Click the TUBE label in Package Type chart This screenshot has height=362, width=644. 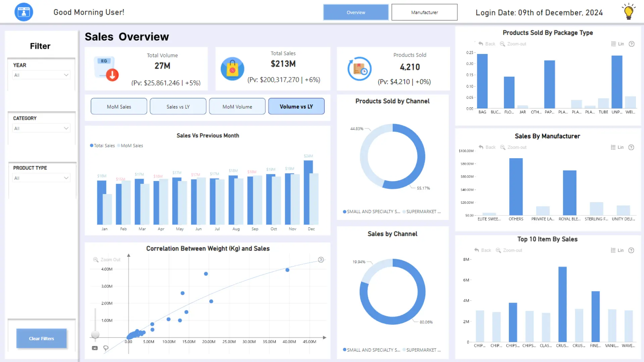pos(603,112)
